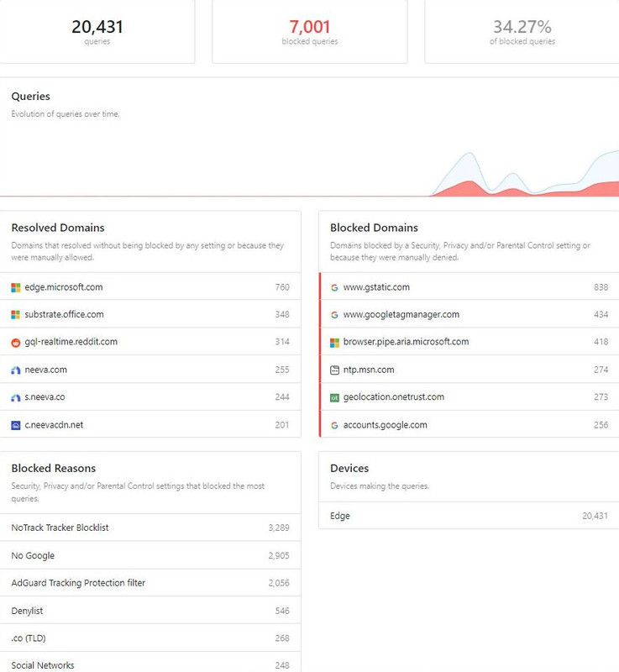Click the Microsoft icon beside edge.microsoft.com
619x672 pixels.
[x=16, y=287]
